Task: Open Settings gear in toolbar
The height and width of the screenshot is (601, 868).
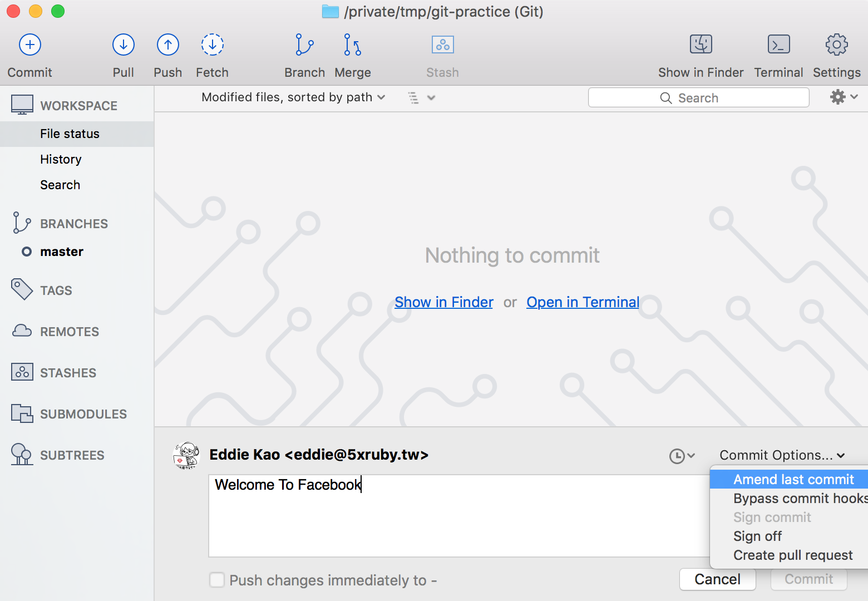Action: pos(836,45)
